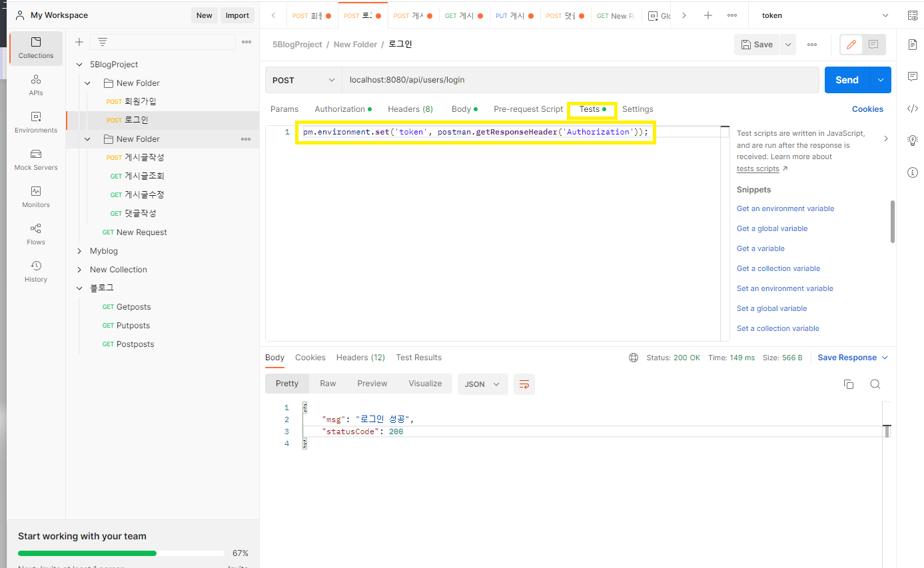
Task: Open the Flows sidebar panel
Action: (36, 234)
